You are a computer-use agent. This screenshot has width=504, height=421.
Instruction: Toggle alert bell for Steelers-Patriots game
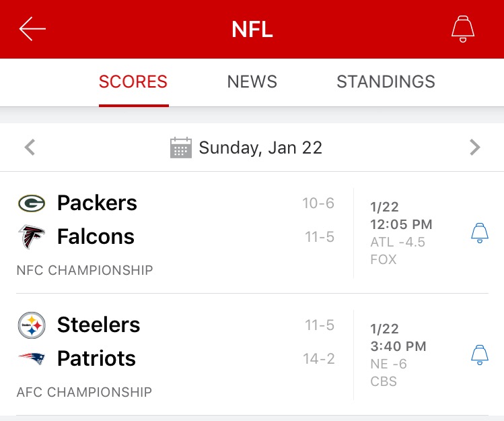click(479, 355)
